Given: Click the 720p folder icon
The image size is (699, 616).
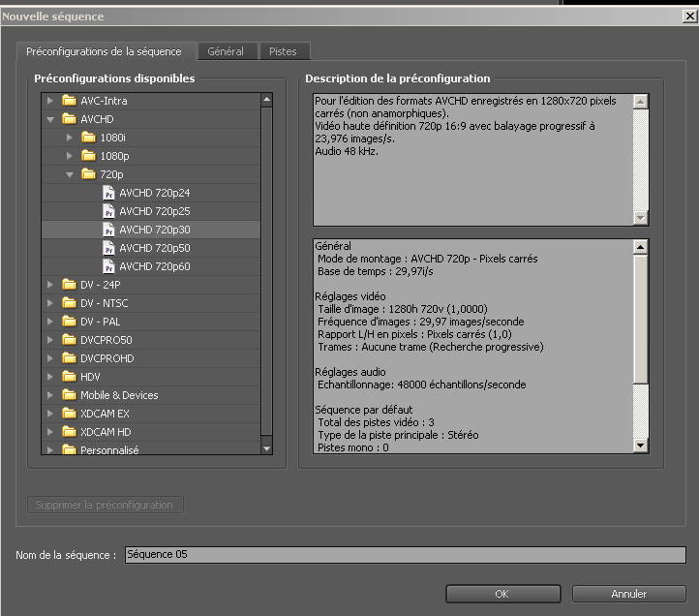Looking at the screenshot, I should 88,174.
